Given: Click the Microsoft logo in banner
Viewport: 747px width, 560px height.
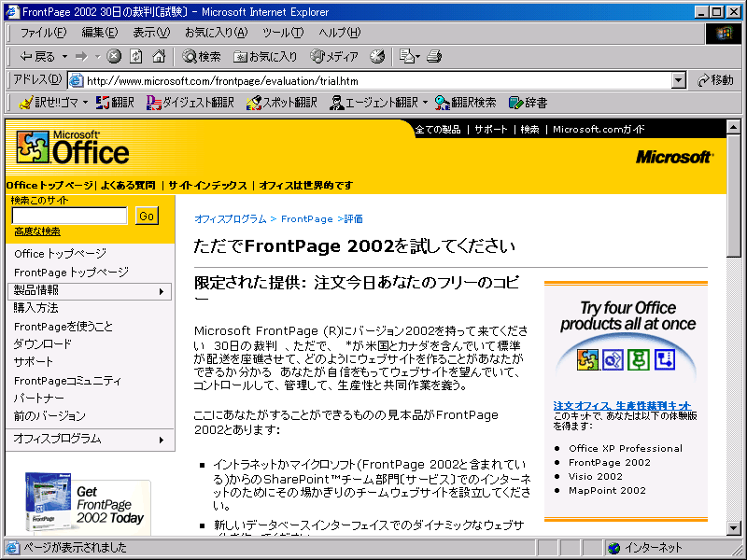Looking at the screenshot, I should pyautogui.click(x=674, y=157).
